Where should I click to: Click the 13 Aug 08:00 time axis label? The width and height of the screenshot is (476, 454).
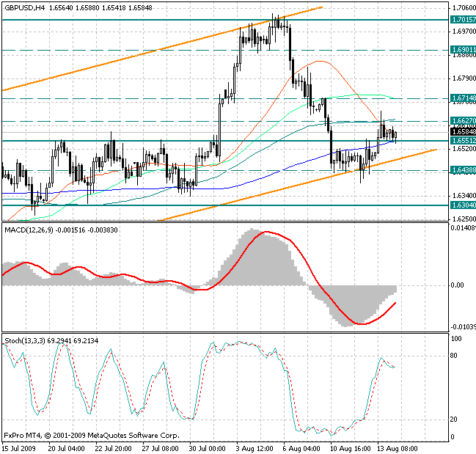[x=396, y=447]
